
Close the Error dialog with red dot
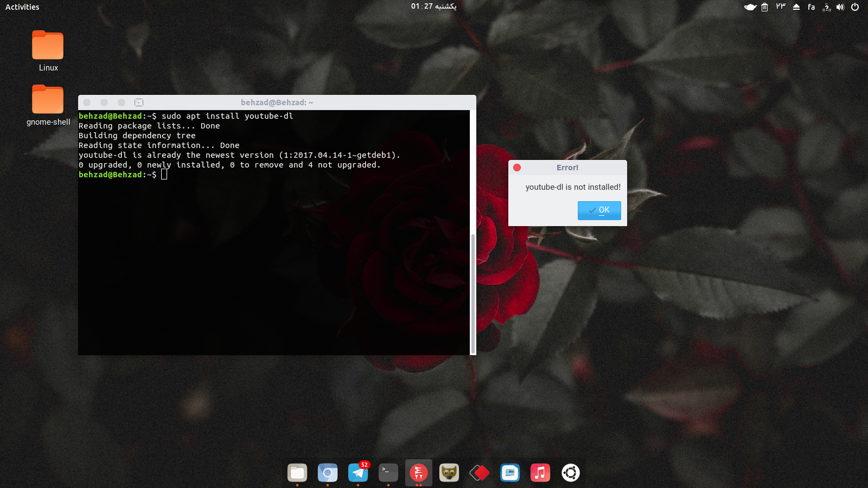pyautogui.click(x=517, y=168)
